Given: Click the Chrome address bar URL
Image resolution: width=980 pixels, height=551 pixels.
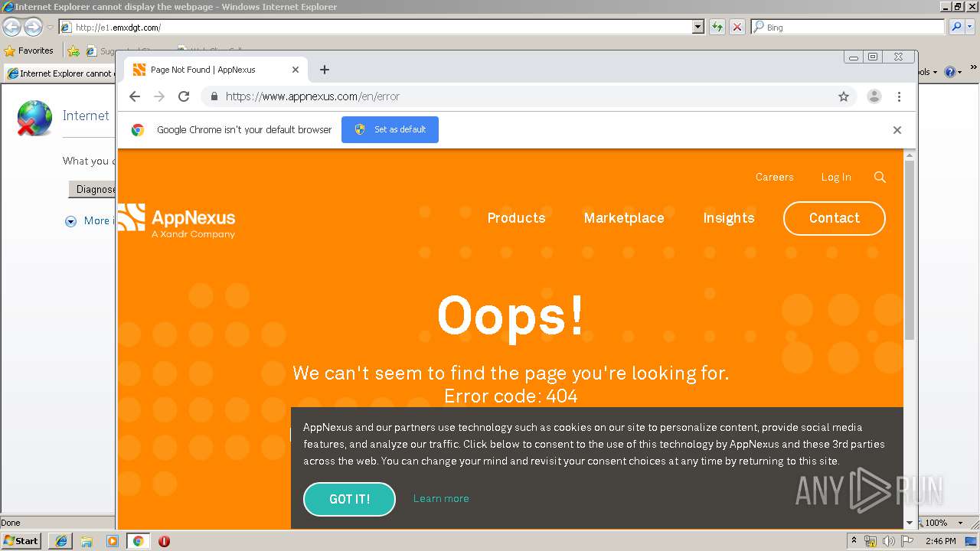Looking at the screenshot, I should [x=312, y=96].
